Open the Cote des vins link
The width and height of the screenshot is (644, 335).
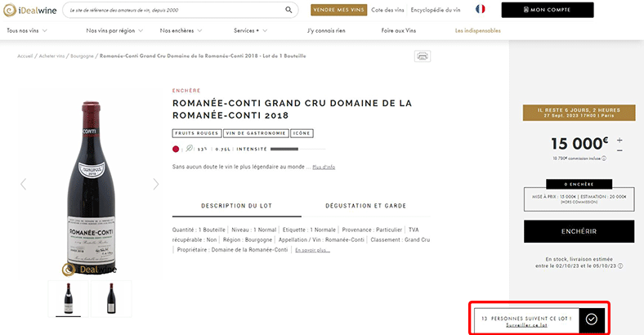point(387,10)
